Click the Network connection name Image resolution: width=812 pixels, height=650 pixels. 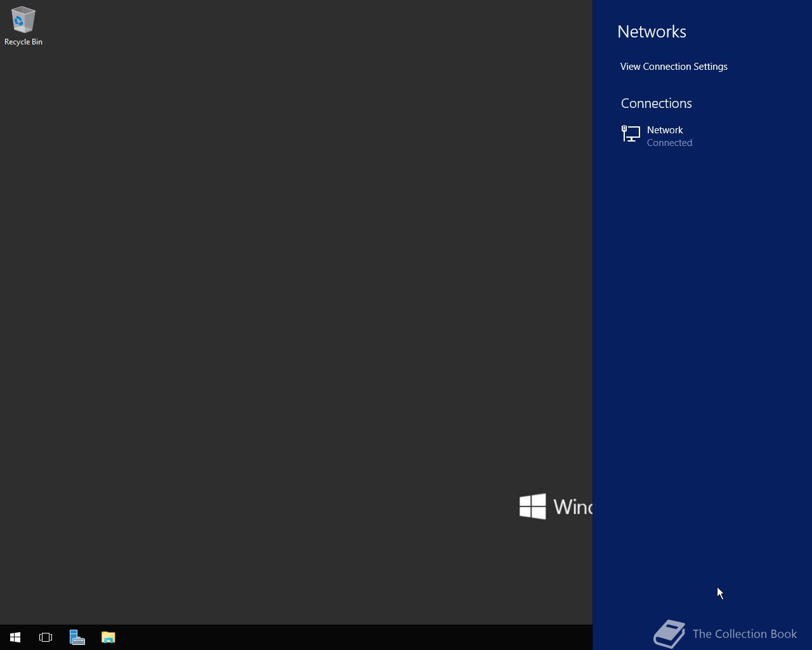click(x=665, y=130)
